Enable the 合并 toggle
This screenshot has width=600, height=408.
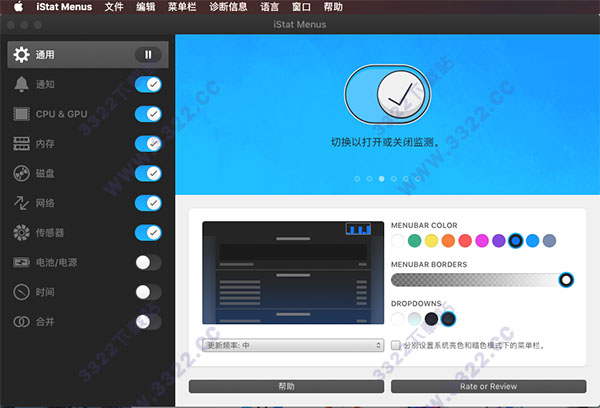coord(148,322)
